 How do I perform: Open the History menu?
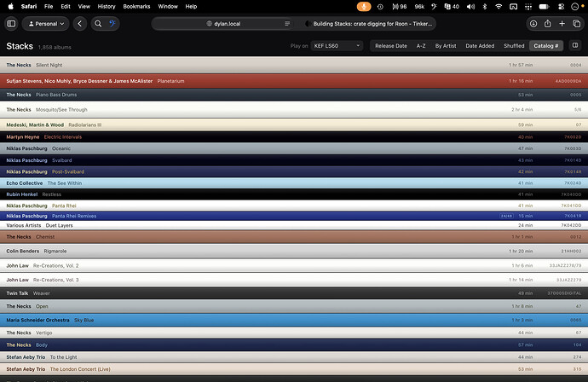(107, 6)
